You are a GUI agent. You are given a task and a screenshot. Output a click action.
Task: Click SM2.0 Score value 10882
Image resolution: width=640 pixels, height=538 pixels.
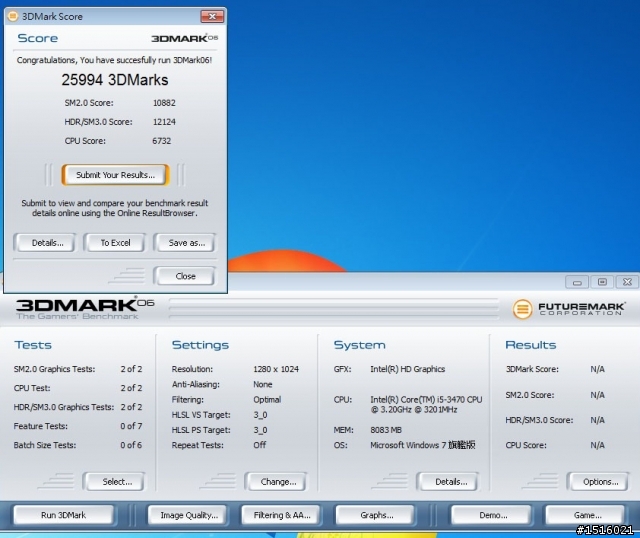[x=164, y=103]
